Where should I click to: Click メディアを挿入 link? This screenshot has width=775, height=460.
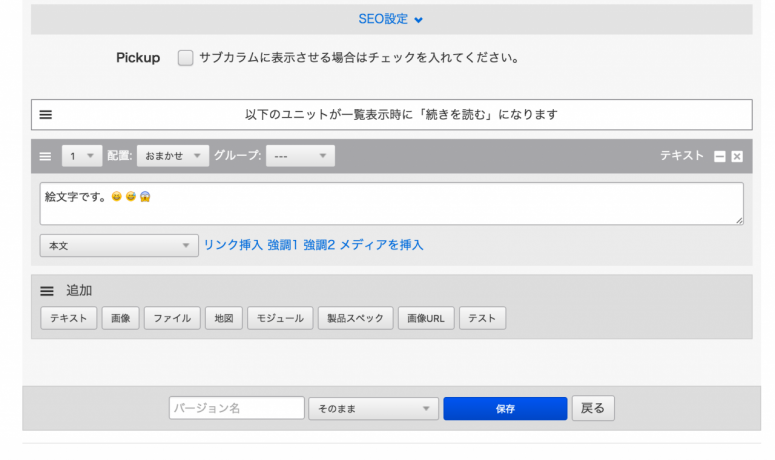381,245
